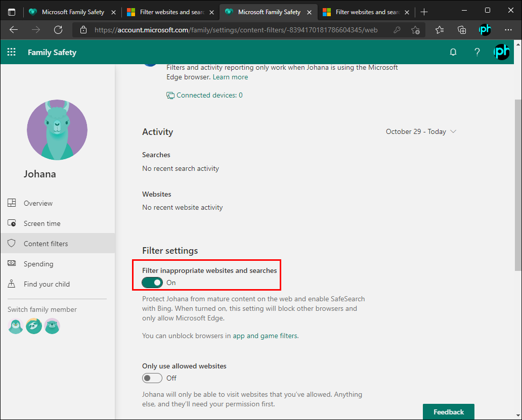This screenshot has width=522, height=420.
Task: Select the active Microsoft Family Safety tab
Action: coord(268,12)
